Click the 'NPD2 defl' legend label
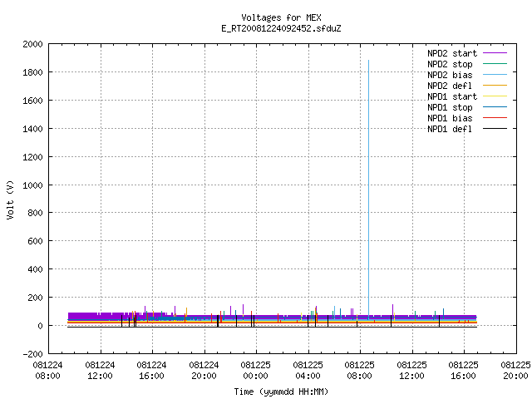This screenshot has width=532, height=399. click(x=450, y=86)
